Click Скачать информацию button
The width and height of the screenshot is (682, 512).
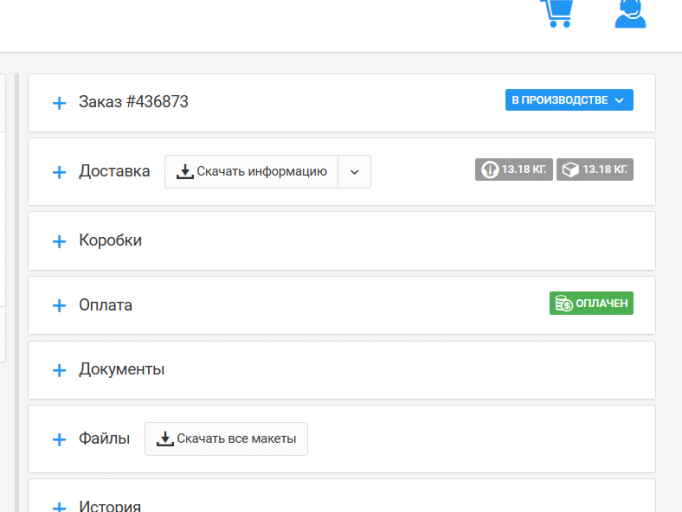click(251, 172)
